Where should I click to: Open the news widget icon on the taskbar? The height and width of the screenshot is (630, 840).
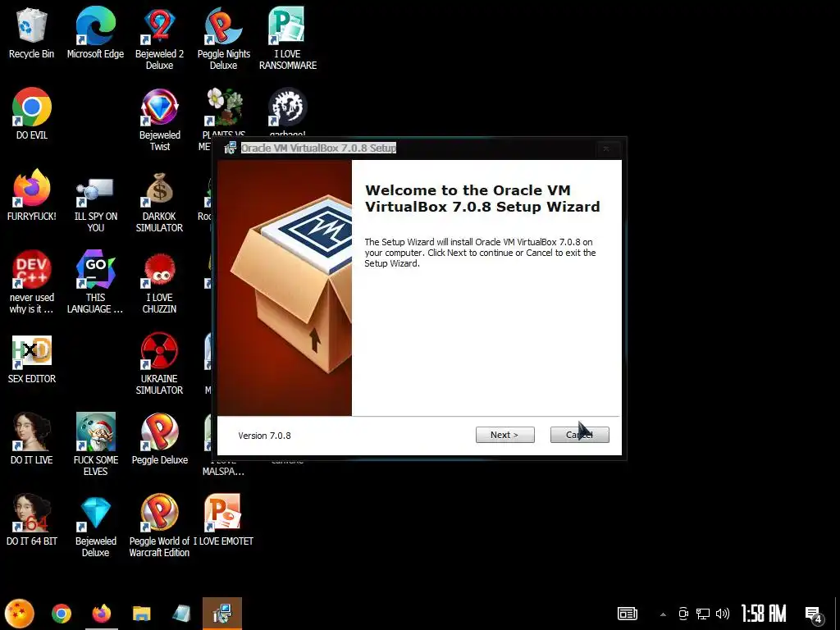click(628, 614)
